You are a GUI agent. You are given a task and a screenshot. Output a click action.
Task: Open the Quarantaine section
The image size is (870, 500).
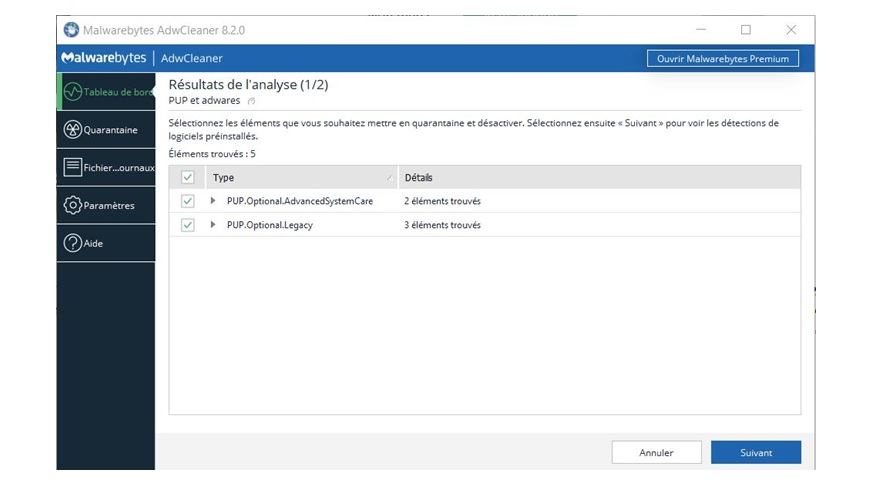[107, 130]
